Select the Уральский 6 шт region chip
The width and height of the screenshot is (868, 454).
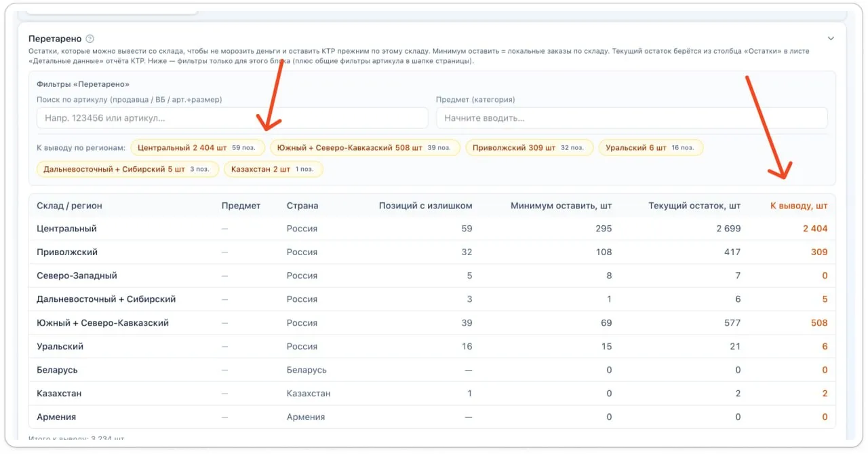650,147
